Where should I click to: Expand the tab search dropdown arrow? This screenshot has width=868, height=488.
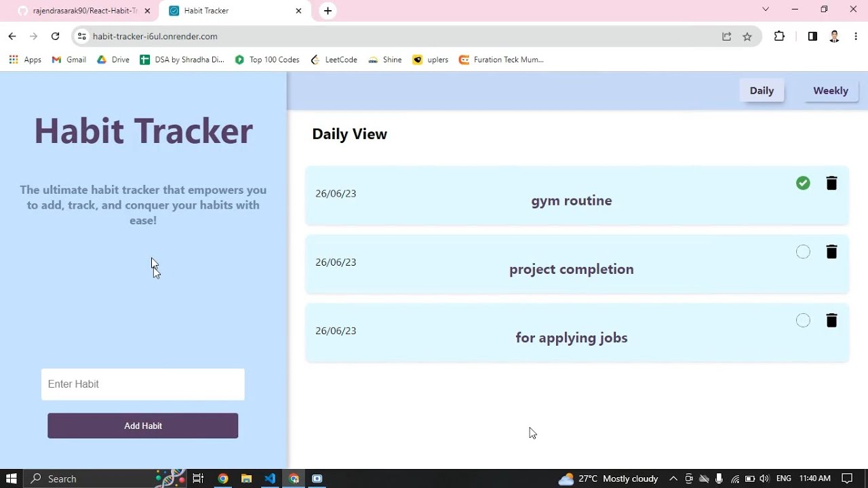click(766, 9)
